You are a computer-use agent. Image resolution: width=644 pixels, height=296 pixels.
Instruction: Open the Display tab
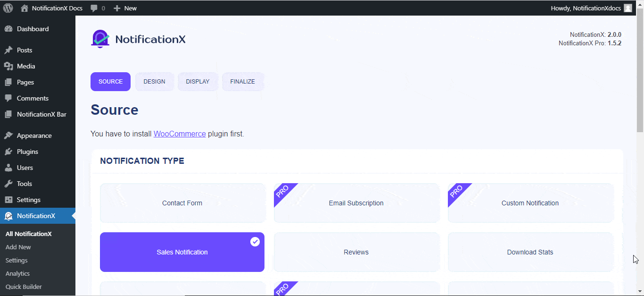click(198, 82)
